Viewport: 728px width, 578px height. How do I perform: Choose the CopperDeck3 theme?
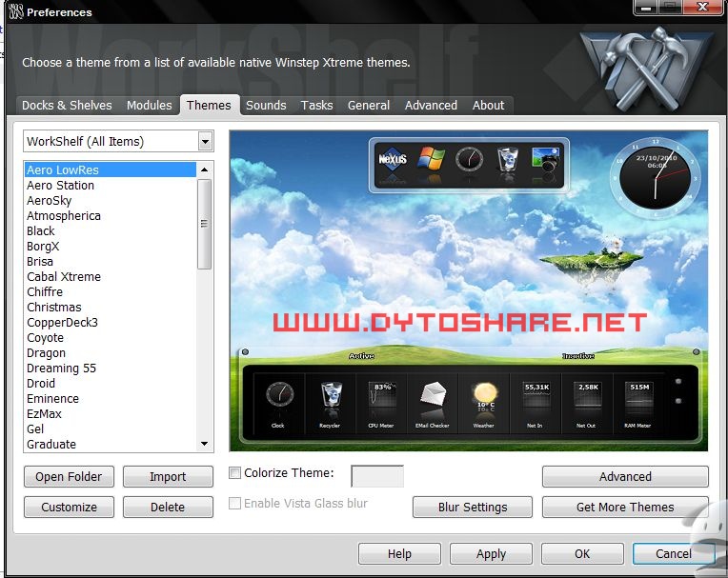111,323
